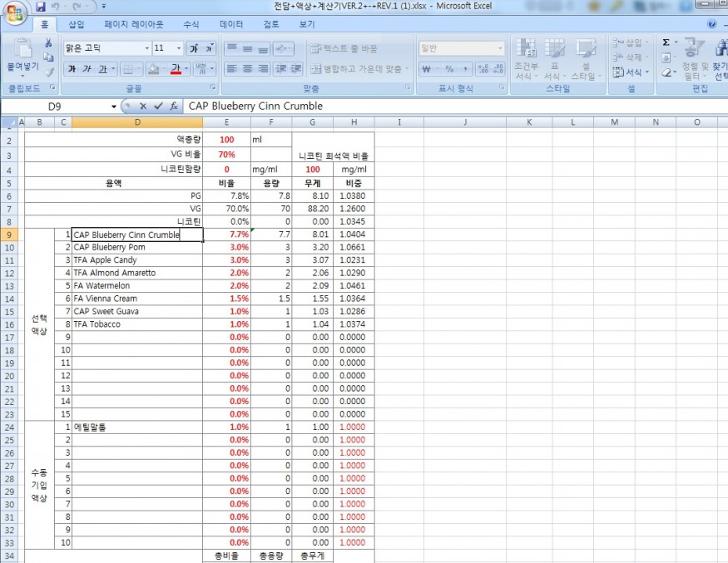The image size is (728, 563).
Task: Apply the ₩ currency format
Action: pyautogui.click(x=427, y=69)
